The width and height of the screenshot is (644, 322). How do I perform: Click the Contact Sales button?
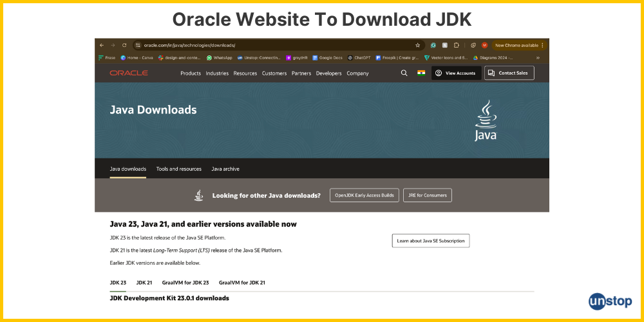point(509,73)
